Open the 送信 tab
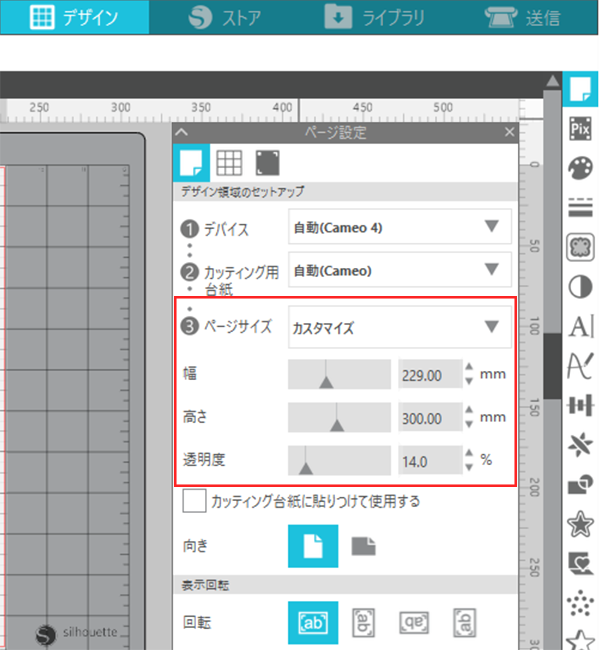This screenshot has width=600, height=650. pyautogui.click(x=522, y=18)
